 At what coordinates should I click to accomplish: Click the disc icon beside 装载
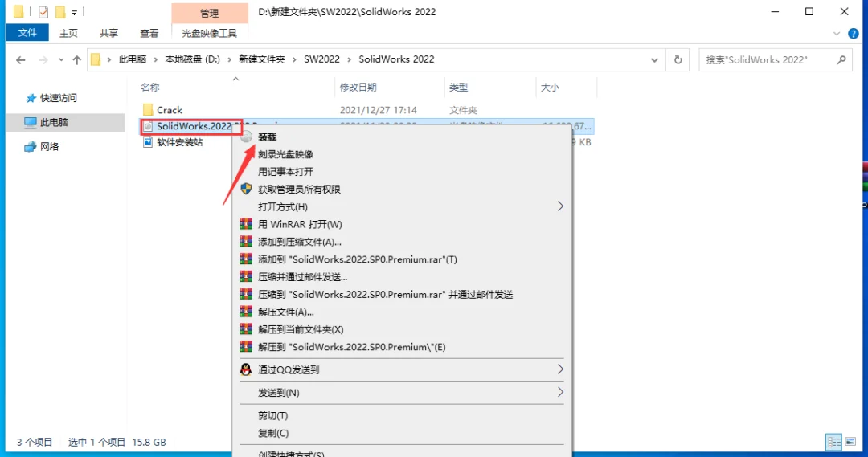247,137
